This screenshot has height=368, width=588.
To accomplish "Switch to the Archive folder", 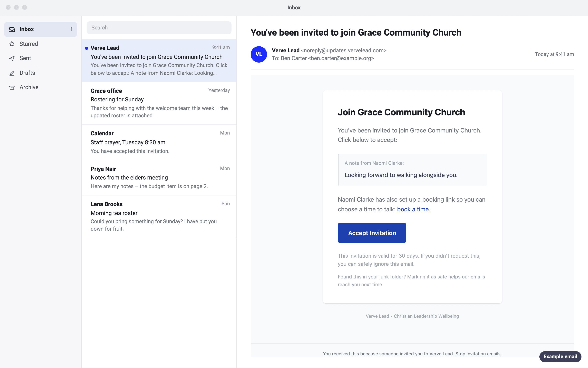I will (x=41, y=87).
